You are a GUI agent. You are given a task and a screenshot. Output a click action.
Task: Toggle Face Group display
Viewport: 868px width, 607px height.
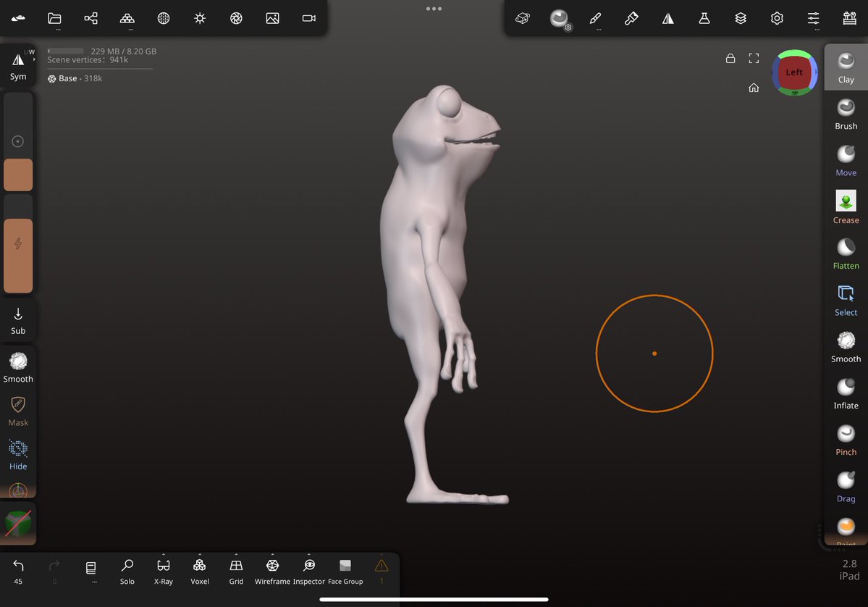345,572
